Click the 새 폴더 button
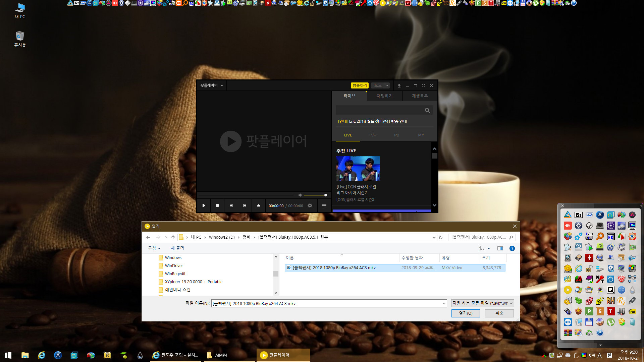This screenshot has width=644, height=362. tap(177, 248)
